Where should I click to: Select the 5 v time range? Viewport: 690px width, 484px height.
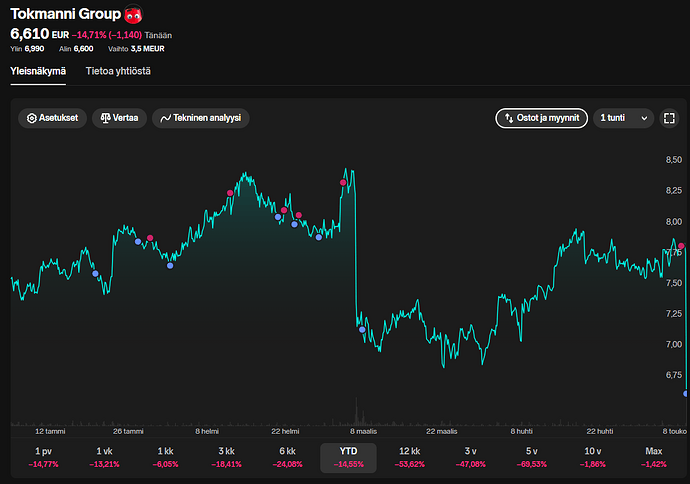tap(532, 458)
